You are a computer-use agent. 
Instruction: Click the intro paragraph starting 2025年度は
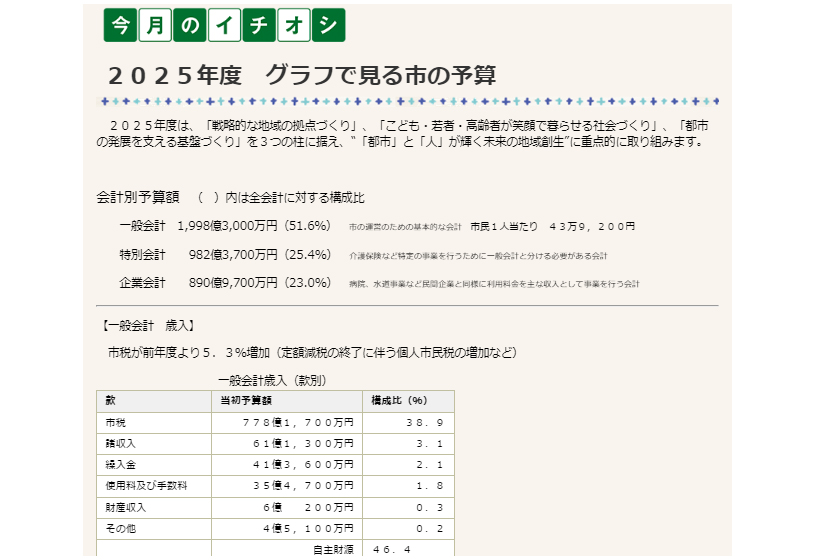coord(402,134)
